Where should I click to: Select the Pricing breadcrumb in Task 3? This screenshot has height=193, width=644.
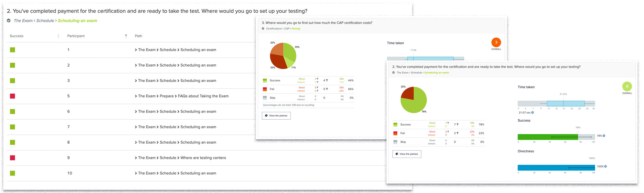point(295,28)
